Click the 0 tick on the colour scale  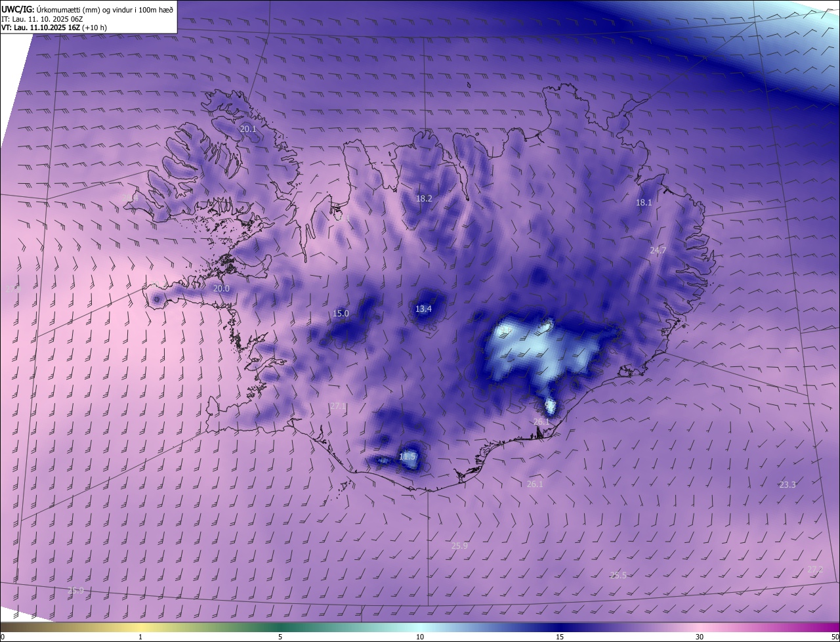[3, 637]
